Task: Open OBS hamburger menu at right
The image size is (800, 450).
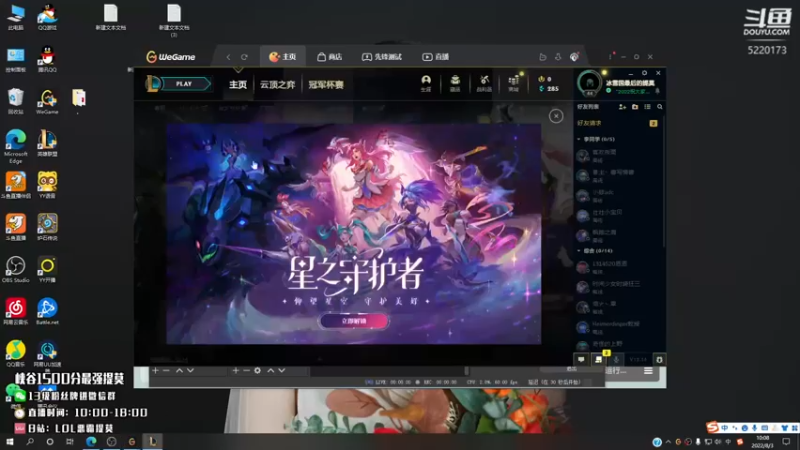Action: pos(648,371)
